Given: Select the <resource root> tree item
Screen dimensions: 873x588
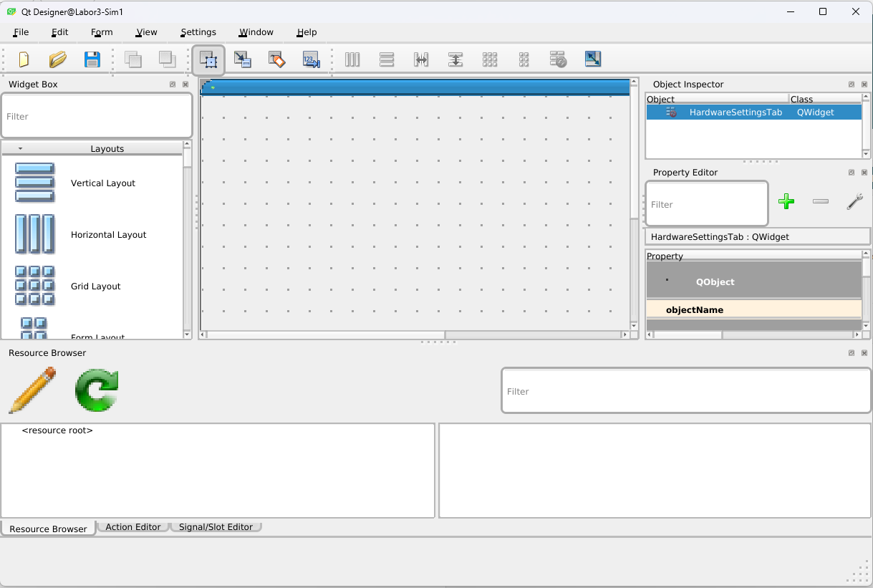Looking at the screenshot, I should [57, 430].
